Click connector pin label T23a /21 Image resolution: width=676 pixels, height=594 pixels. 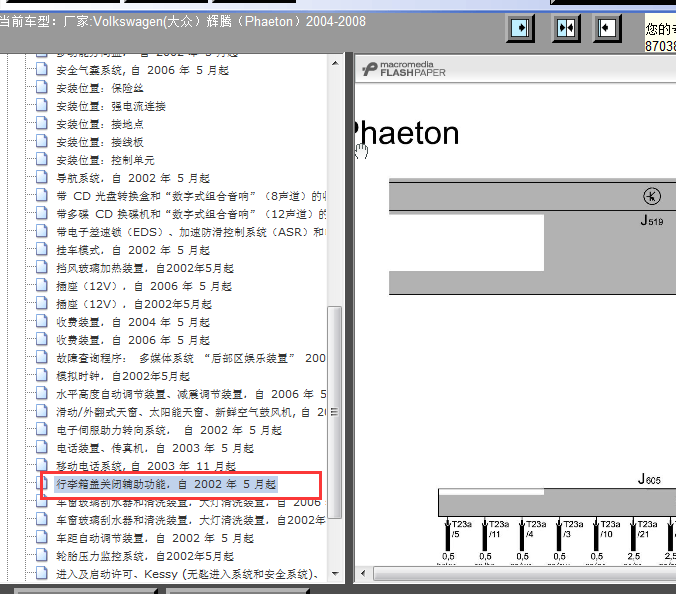(648, 529)
